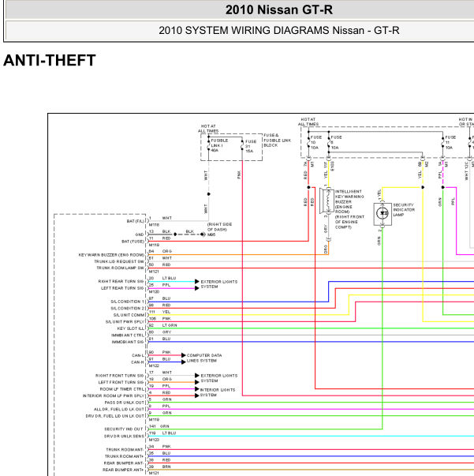This screenshot has width=474, height=476.
Task: Click the 'INTERIOR LIGHTS SYSTEM' reference
Action: (x=218, y=392)
